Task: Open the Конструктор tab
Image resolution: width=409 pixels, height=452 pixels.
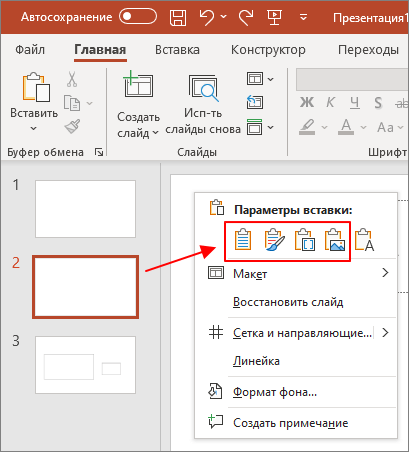Action: coord(268,50)
